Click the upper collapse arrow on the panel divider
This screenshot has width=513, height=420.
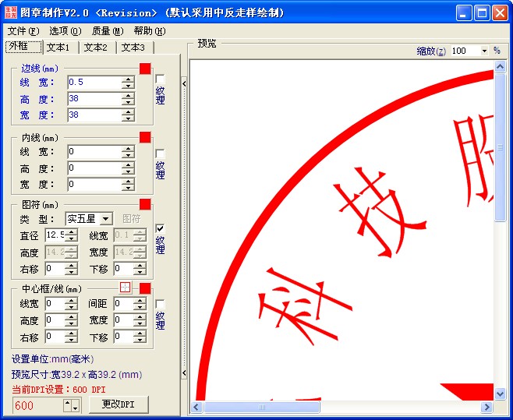click(x=185, y=83)
